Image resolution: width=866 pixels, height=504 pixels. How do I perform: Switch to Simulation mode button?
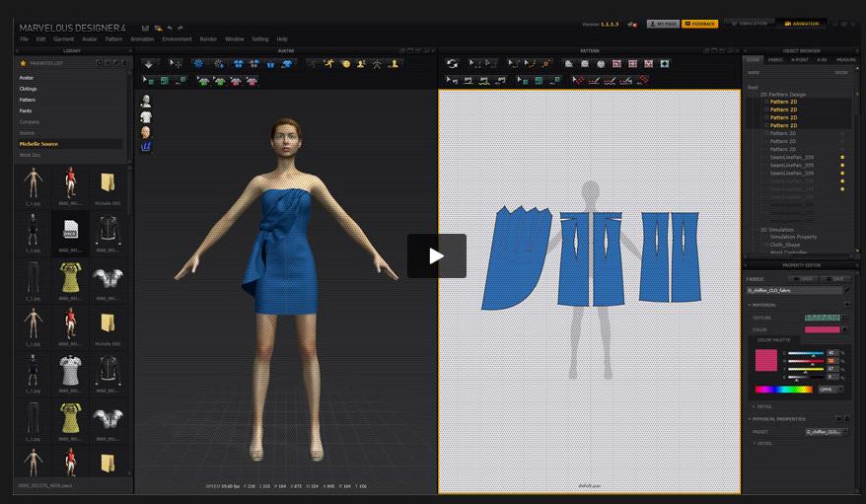coord(749,24)
